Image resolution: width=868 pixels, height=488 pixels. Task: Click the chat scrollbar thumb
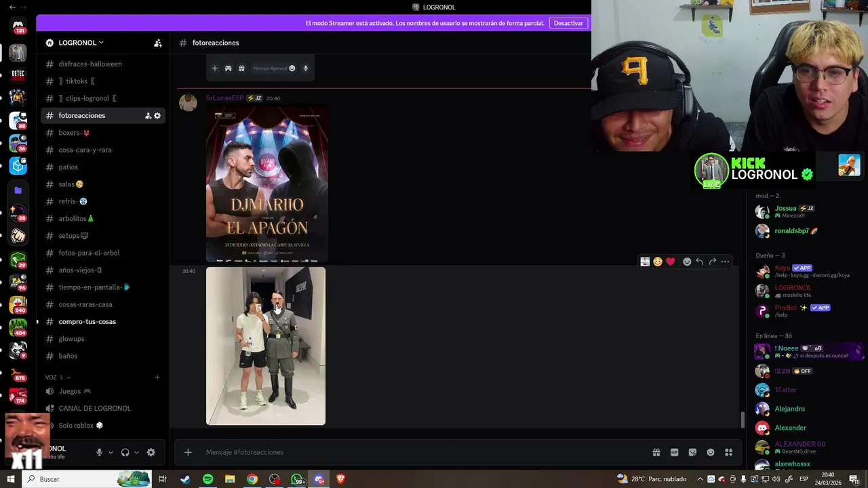(x=742, y=420)
